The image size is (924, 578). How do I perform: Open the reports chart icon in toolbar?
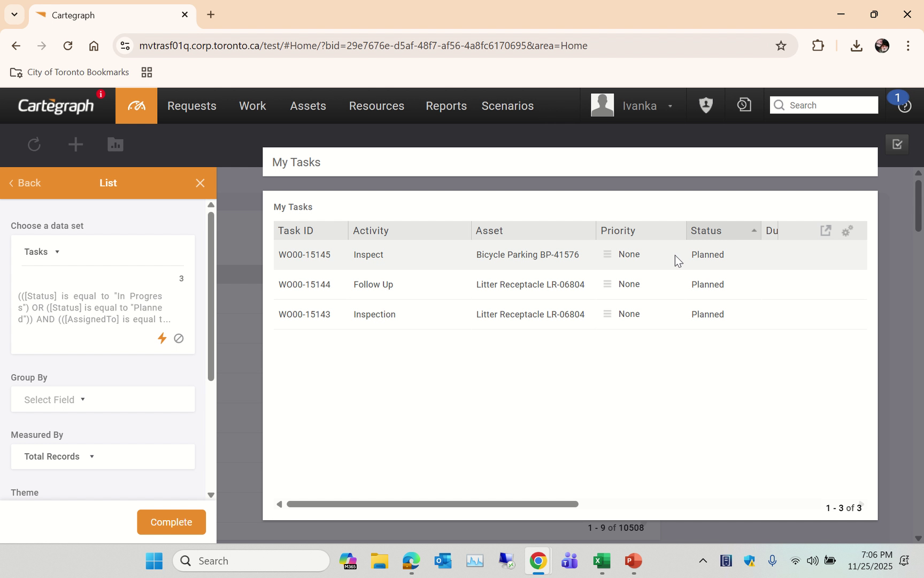click(115, 144)
